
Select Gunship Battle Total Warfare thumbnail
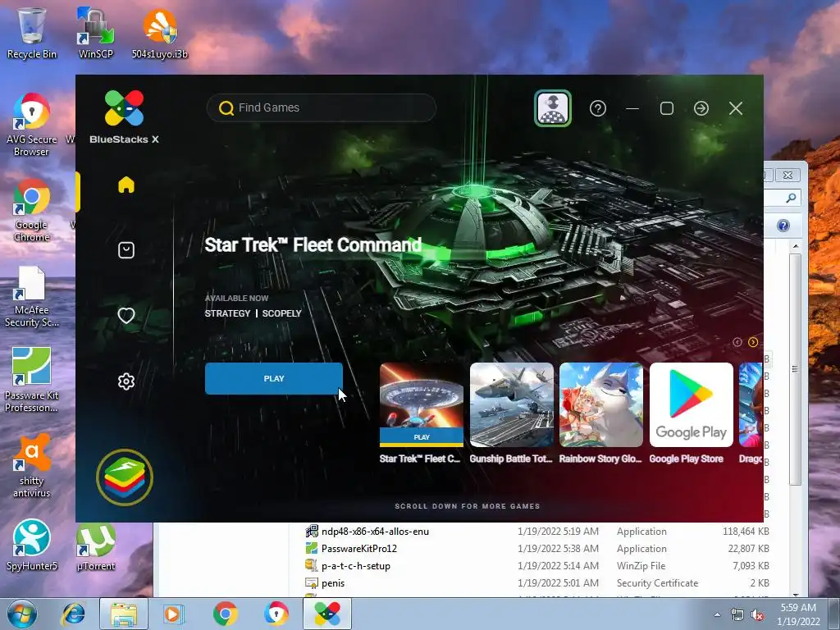coord(512,404)
